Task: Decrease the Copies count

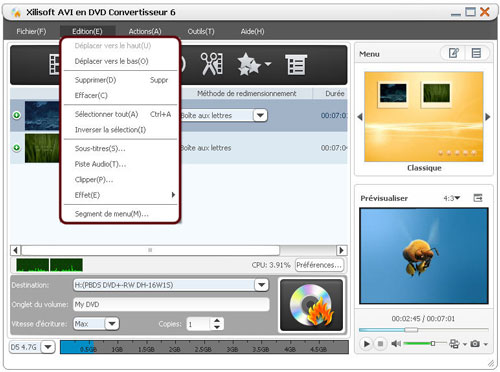Action: (x=217, y=327)
